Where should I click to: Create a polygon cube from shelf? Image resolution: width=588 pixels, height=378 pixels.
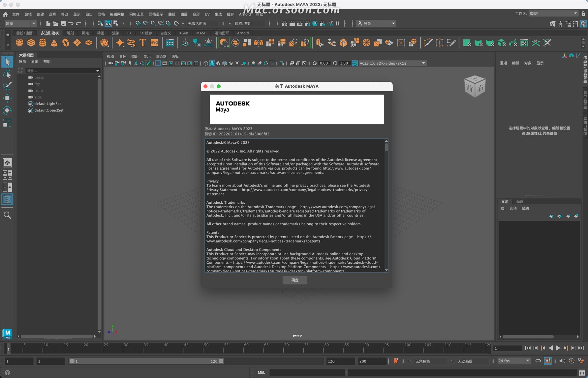click(x=31, y=43)
